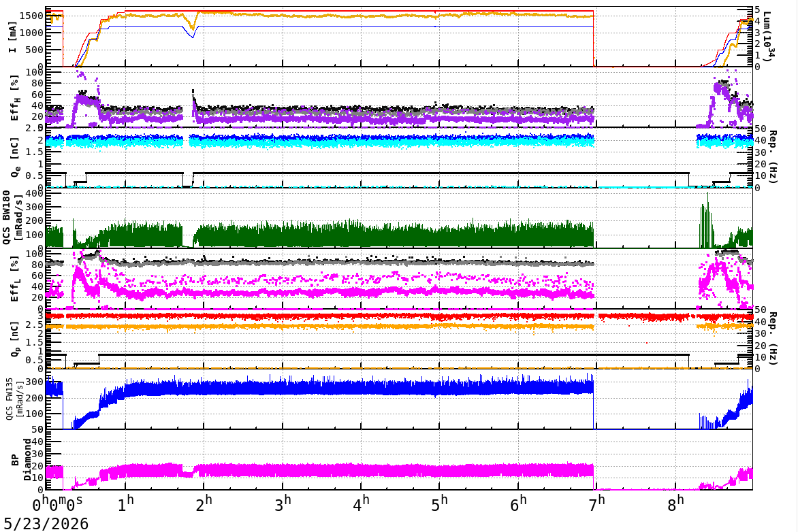Click the "10" tick on Q_p Rep. axis

[761, 358]
